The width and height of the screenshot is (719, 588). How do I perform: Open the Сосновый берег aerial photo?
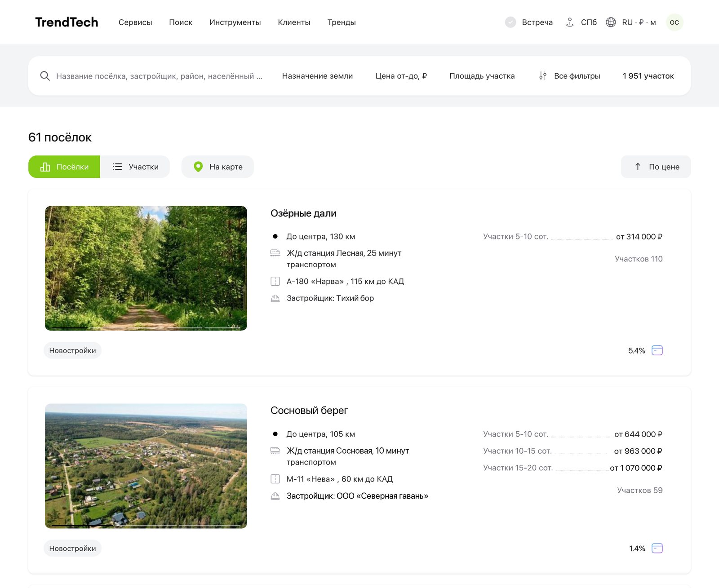pyautogui.click(x=146, y=466)
